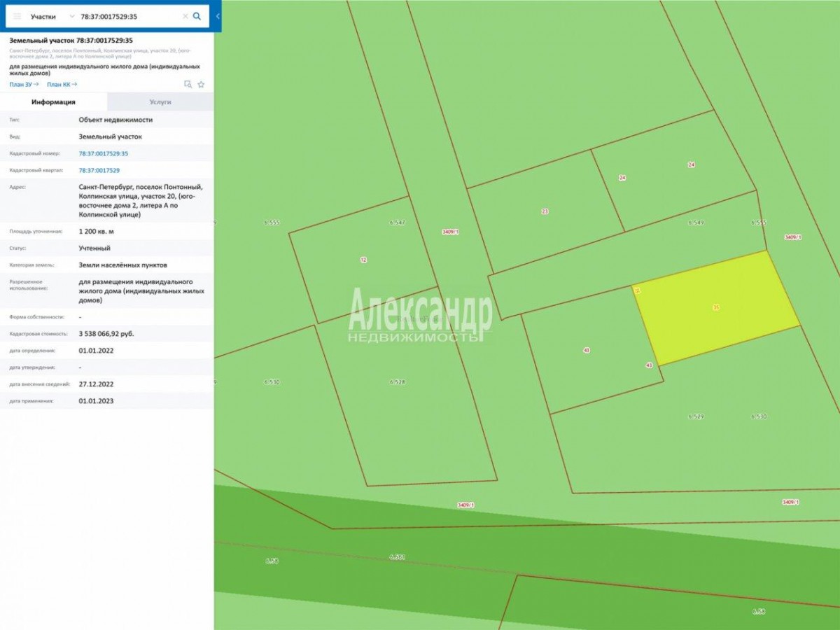Add parcel to favorites with star icon
Viewport: 840px width, 630px height.
coord(201,84)
